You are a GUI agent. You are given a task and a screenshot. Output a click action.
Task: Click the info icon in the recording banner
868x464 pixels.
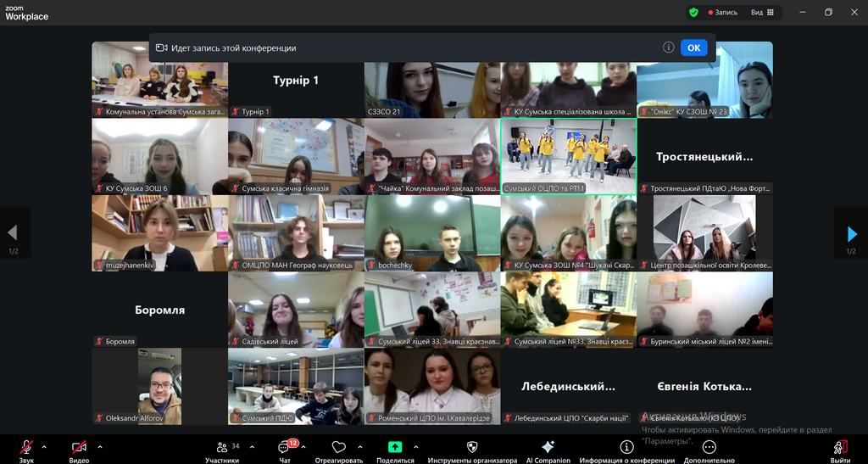668,48
